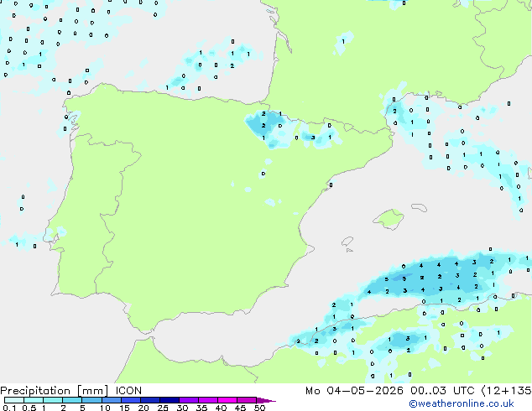Click the '00..03 UTC' time text
The width and height of the screenshot is (532, 411).
pos(442,391)
